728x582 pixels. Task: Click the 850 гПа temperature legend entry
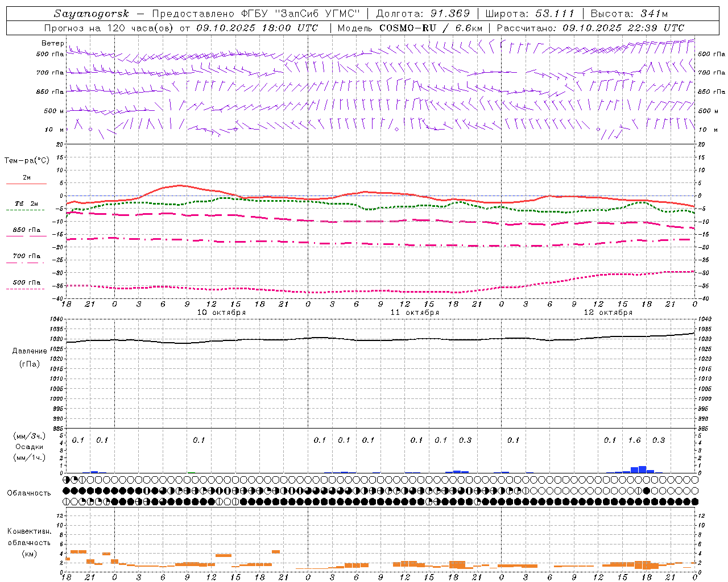tap(27, 230)
